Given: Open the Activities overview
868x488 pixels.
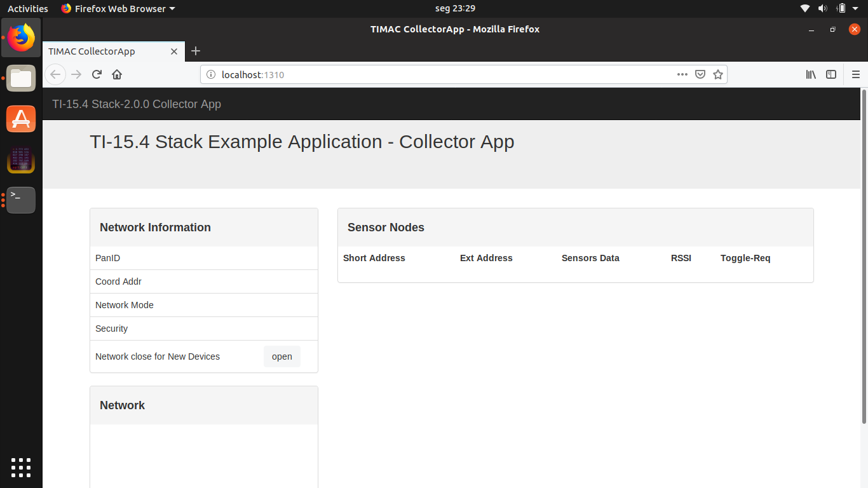Looking at the screenshot, I should tap(28, 8).
